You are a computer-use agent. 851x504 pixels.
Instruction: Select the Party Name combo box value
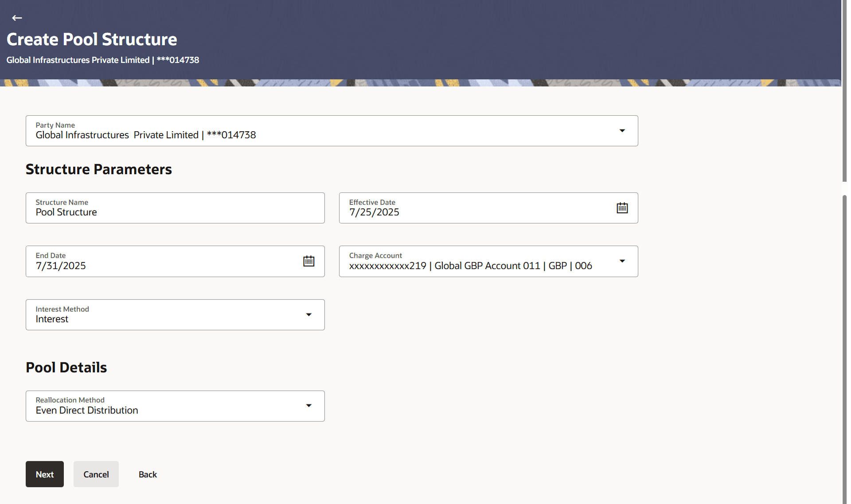pyautogui.click(x=310, y=135)
